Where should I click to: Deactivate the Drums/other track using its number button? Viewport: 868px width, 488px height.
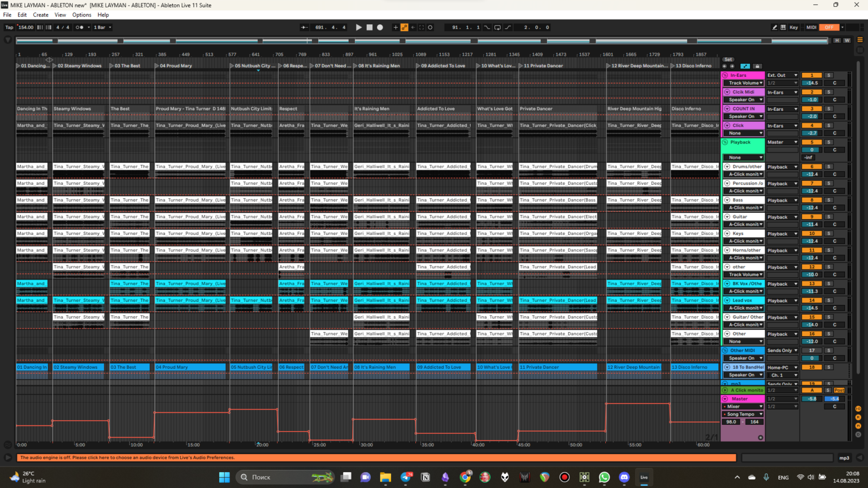(x=811, y=167)
